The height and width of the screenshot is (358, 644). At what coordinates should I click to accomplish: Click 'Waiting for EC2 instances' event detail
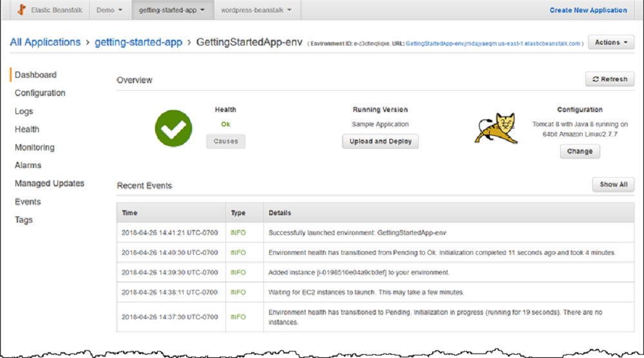(366, 292)
